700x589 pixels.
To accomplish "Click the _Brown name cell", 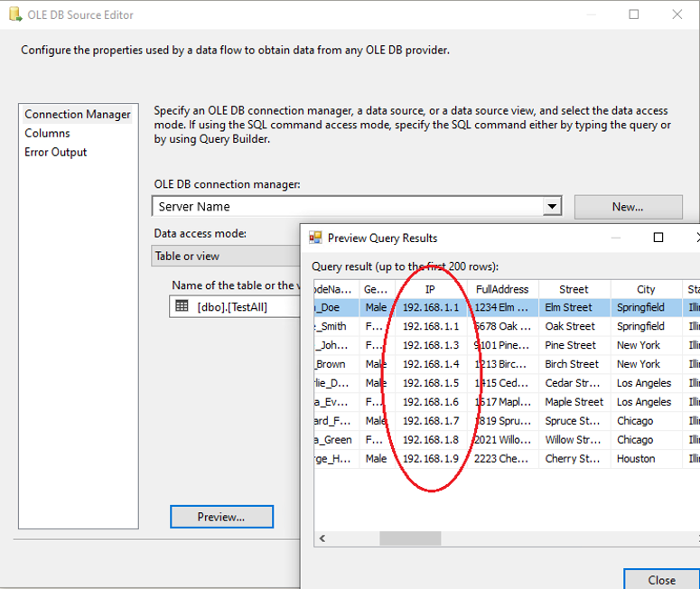I will coord(337,364).
